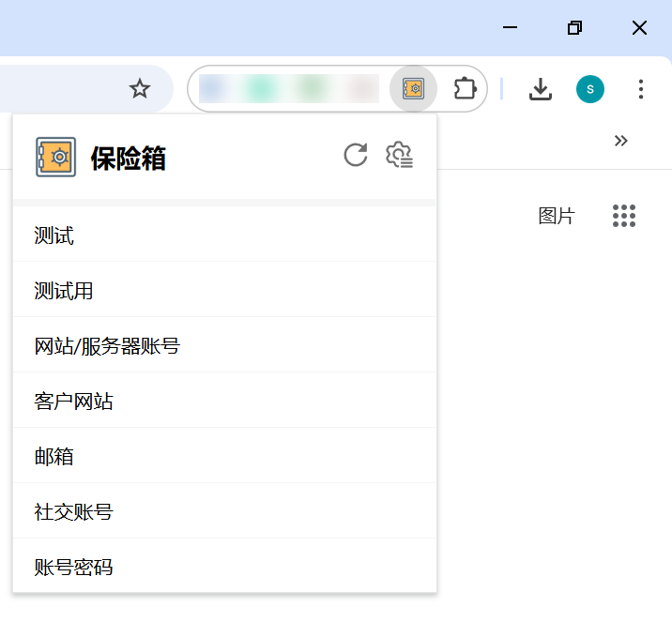Select the 账号密码 category
Screen dimensions: 672x622
click(x=74, y=567)
